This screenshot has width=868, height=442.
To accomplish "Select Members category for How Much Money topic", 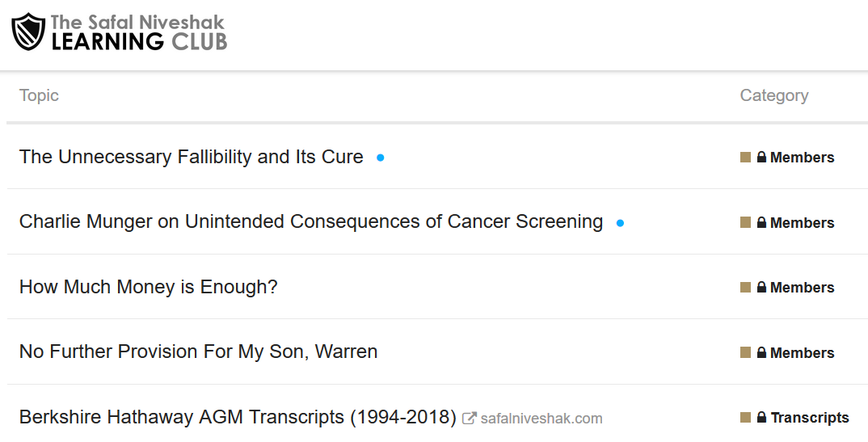I will 787,287.
